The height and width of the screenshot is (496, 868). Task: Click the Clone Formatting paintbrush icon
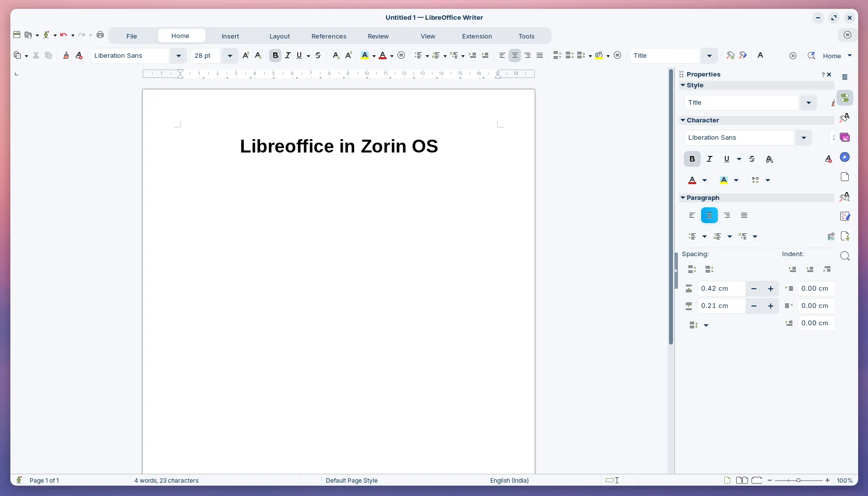[66, 55]
